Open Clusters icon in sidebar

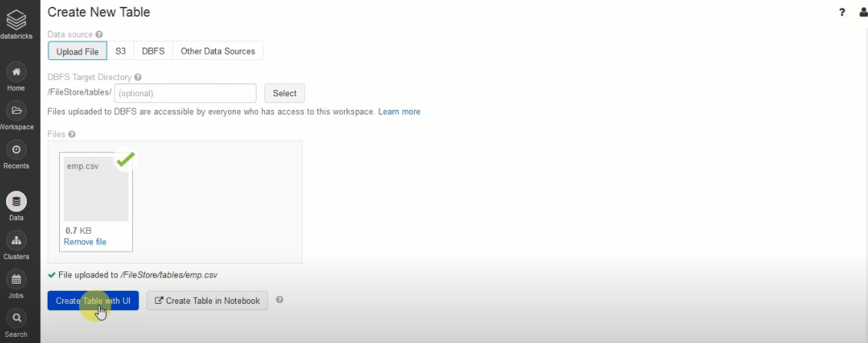[16, 240]
